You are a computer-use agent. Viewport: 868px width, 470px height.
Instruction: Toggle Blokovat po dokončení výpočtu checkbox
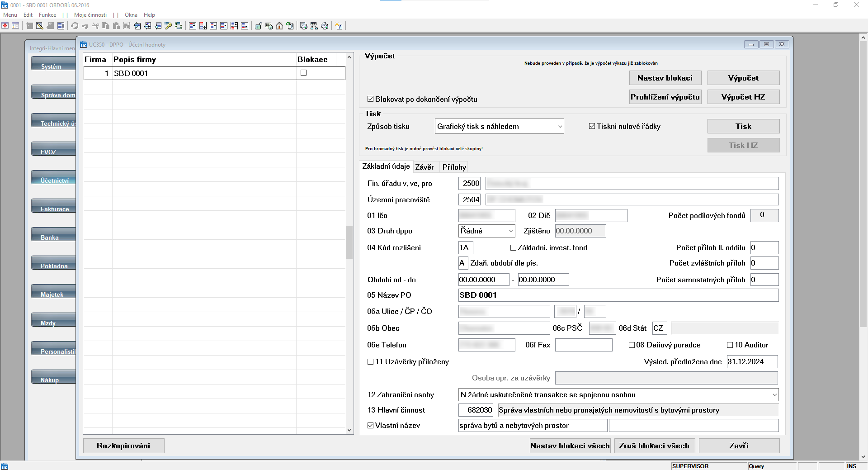(370, 99)
